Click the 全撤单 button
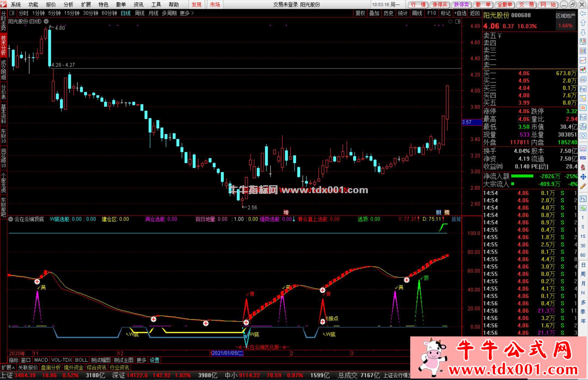 pyautogui.click(x=505, y=5)
